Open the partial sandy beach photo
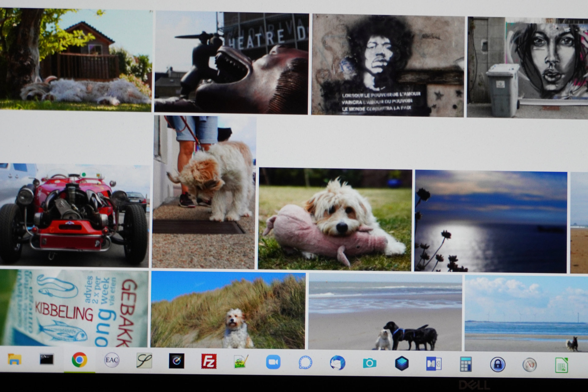 point(579,223)
